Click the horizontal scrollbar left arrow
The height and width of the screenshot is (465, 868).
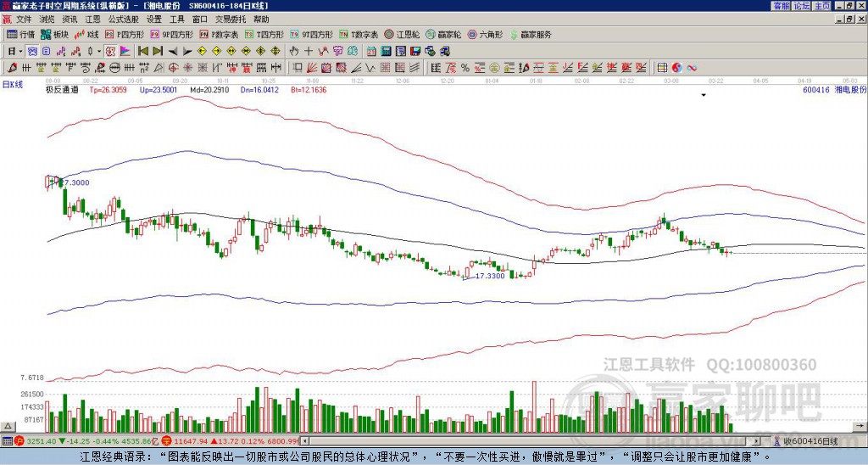point(303,441)
